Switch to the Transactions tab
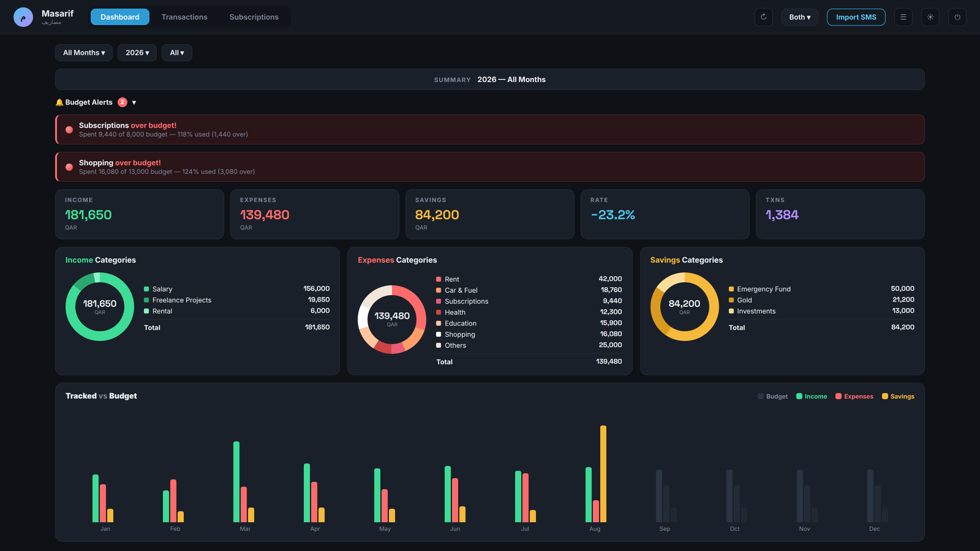This screenshot has height=551, width=980. 184,17
